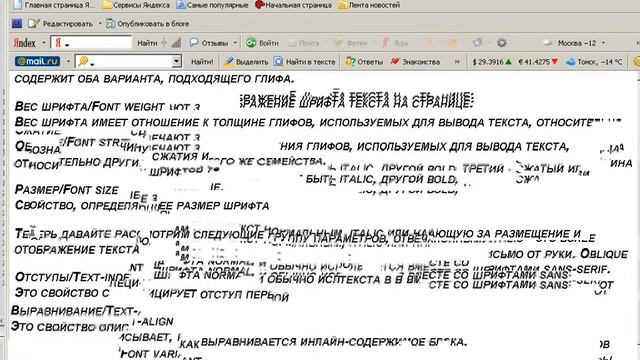640x360 pixels.
Task: Click the faded orange circle Yandex bar icon
Action: pos(452,42)
